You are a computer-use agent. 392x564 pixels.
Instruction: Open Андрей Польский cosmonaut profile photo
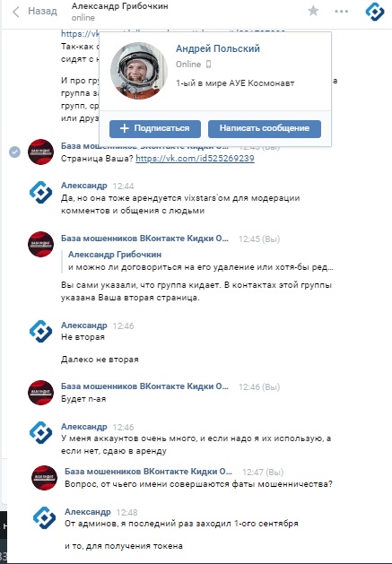click(x=139, y=71)
